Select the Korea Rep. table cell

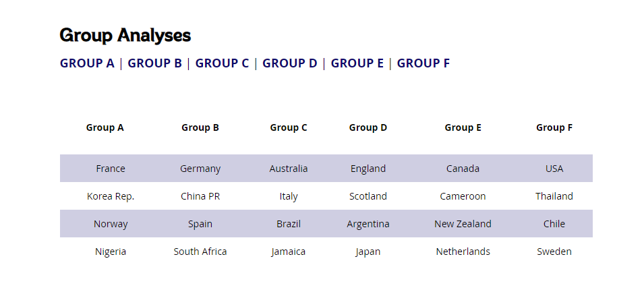(x=111, y=196)
